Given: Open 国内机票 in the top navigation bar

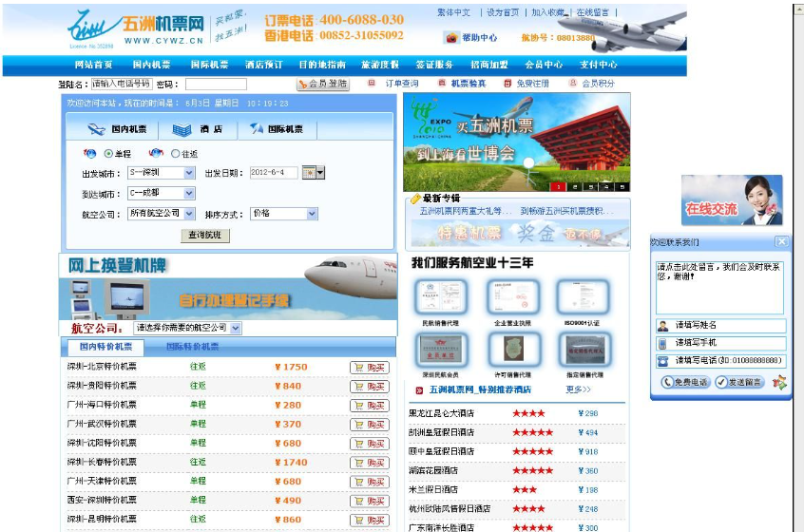Looking at the screenshot, I should tap(151, 65).
